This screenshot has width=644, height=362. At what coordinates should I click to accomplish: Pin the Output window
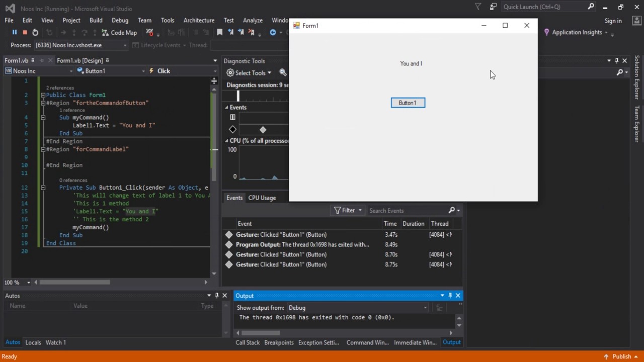coord(450,296)
